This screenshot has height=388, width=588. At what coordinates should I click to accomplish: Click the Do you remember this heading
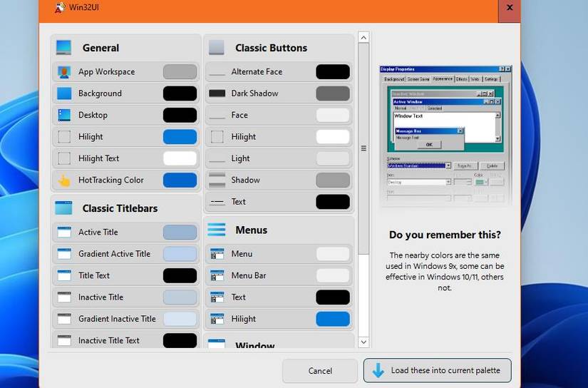[x=445, y=235]
